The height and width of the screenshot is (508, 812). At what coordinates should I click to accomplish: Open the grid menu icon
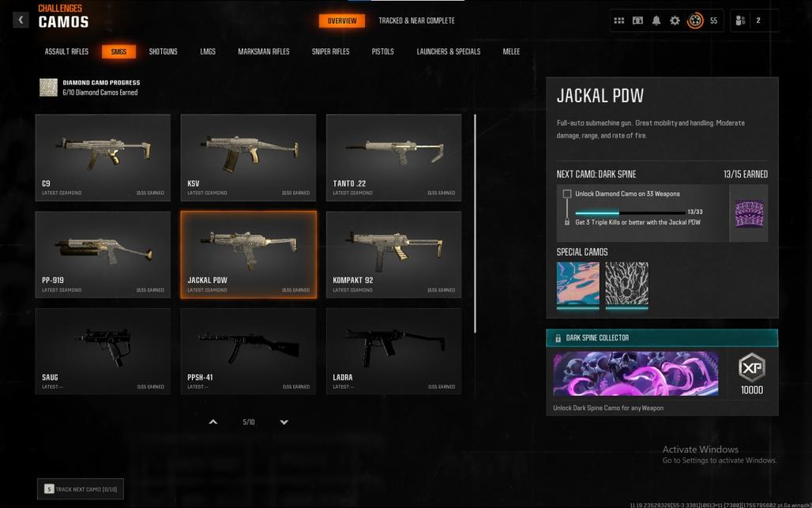[x=618, y=21]
